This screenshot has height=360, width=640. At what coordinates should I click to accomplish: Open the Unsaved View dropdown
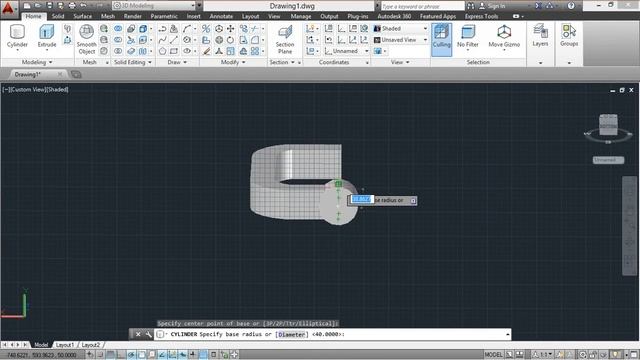point(400,40)
